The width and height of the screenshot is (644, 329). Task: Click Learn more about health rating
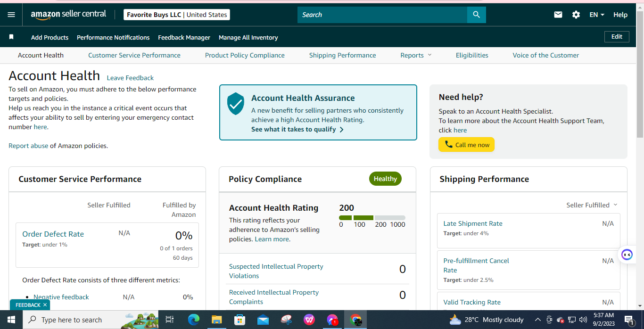point(272,239)
